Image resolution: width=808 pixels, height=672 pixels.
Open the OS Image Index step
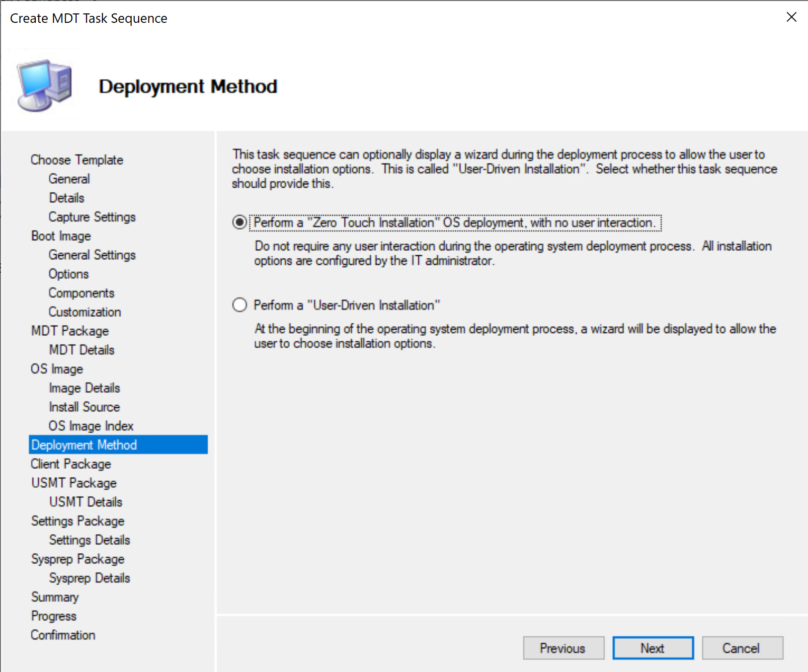pyautogui.click(x=91, y=425)
